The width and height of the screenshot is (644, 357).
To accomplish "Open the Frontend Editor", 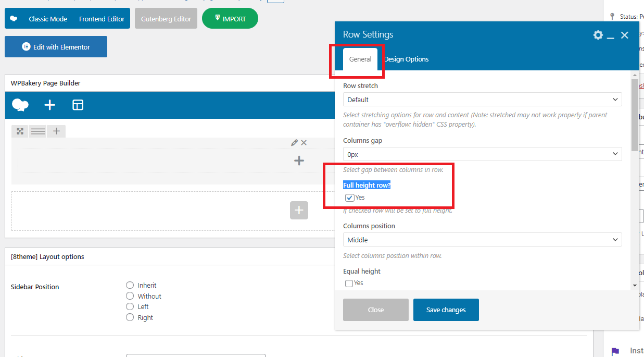I will (102, 19).
